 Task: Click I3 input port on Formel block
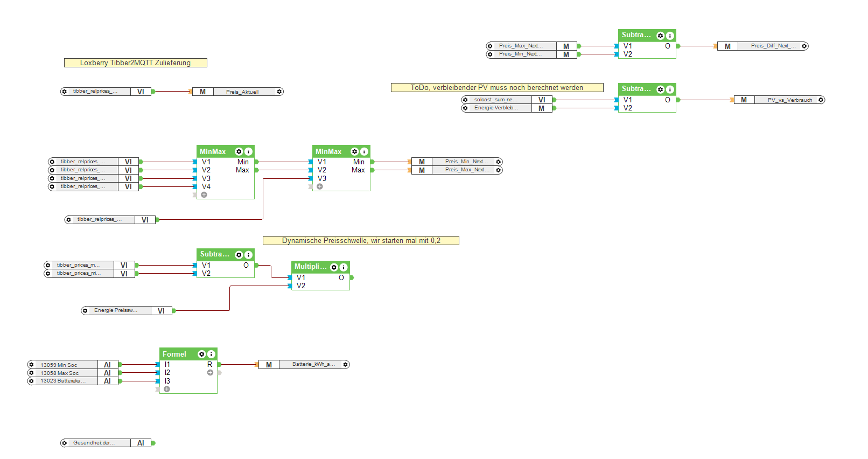(x=158, y=381)
